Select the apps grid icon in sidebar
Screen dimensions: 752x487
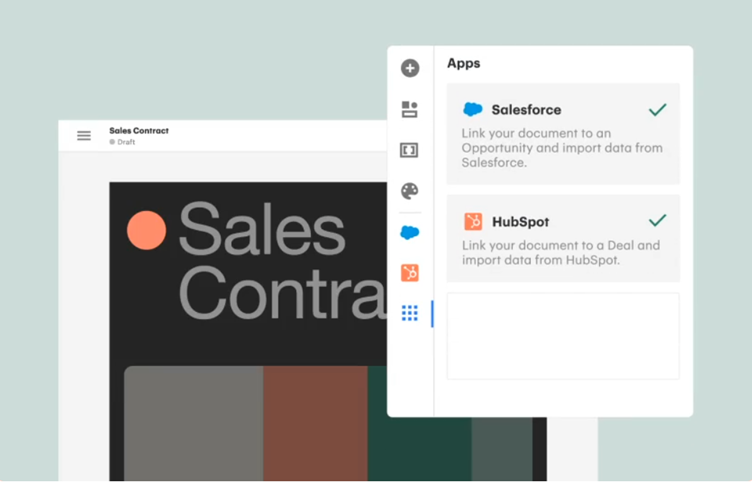click(x=410, y=314)
